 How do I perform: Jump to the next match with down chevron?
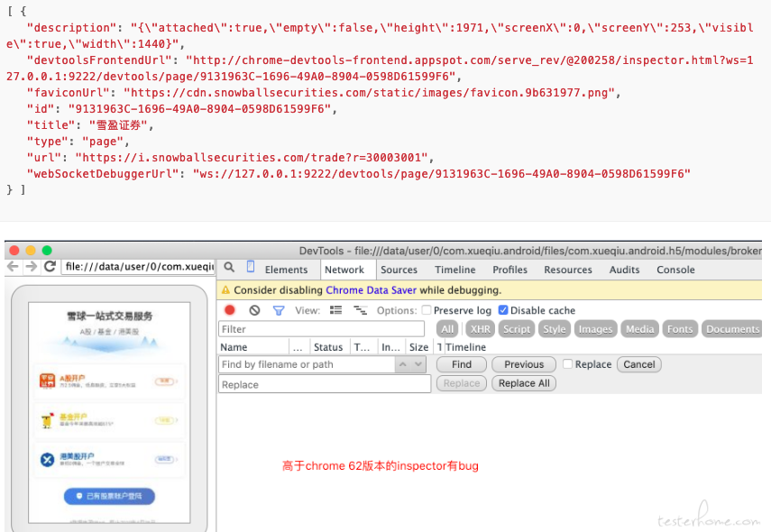(x=418, y=364)
